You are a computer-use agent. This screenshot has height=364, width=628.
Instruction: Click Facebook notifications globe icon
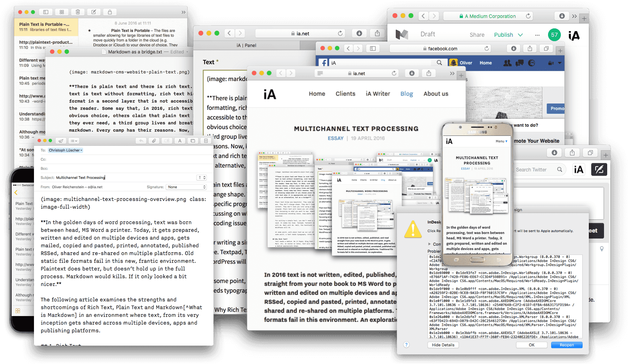pyautogui.click(x=532, y=63)
